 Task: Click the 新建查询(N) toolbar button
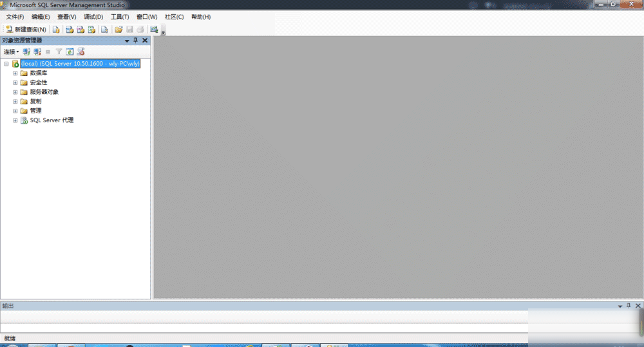(x=26, y=30)
